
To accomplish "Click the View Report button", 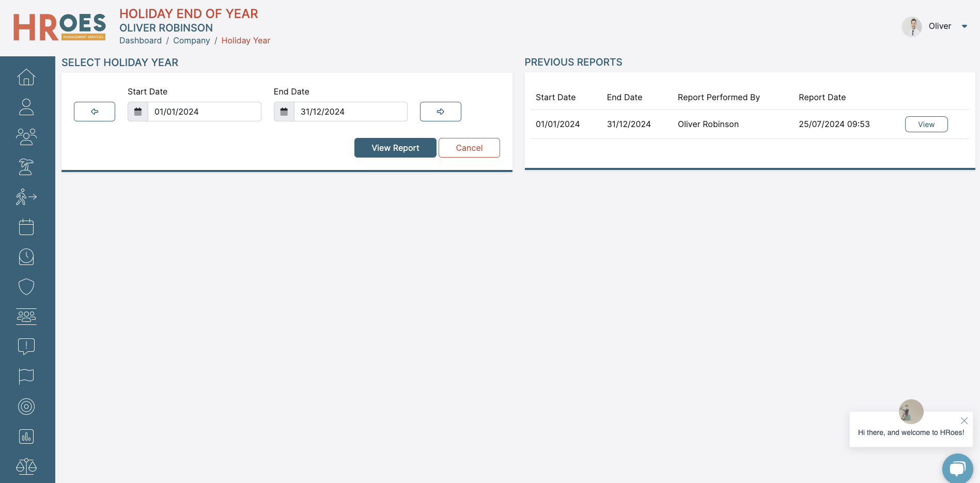I will pyautogui.click(x=395, y=148).
